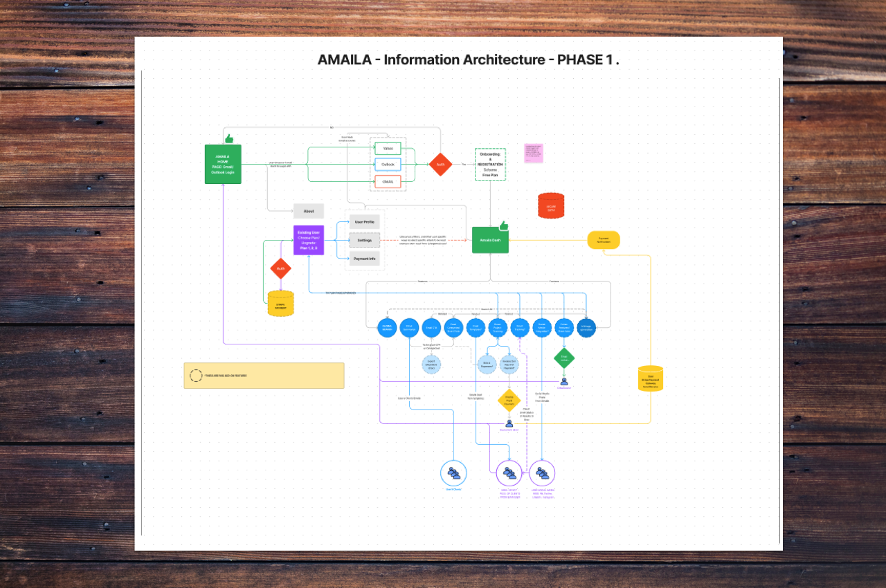Click the AMAILA HOME green box

pyautogui.click(x=223, y=165)
